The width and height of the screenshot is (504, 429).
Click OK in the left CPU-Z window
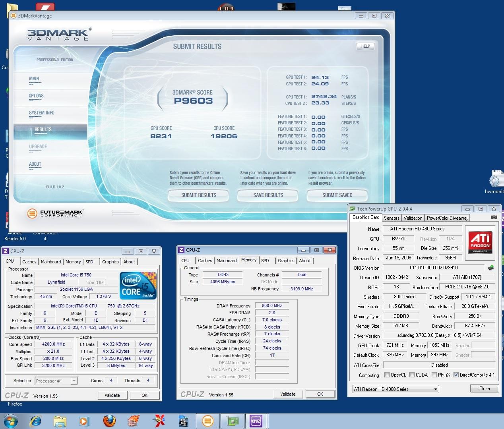point(144,395)
